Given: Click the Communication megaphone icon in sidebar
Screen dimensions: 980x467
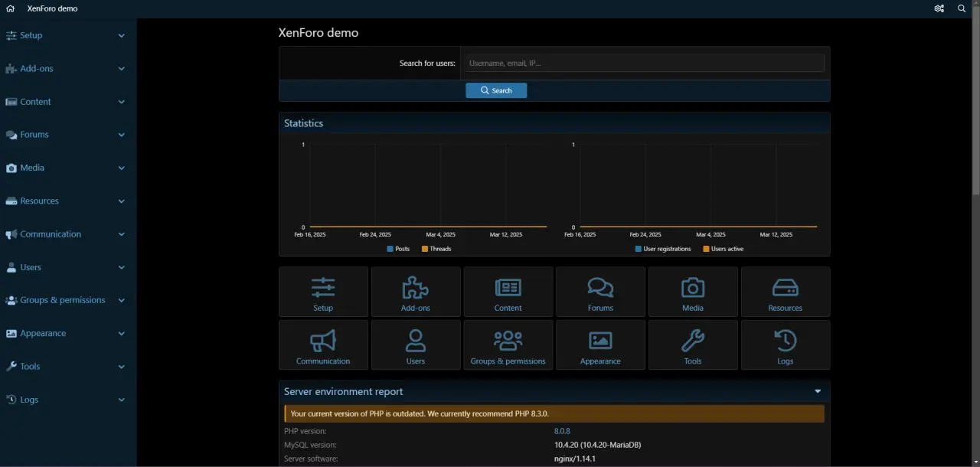Looking at the screenshot, I should 11,234.
